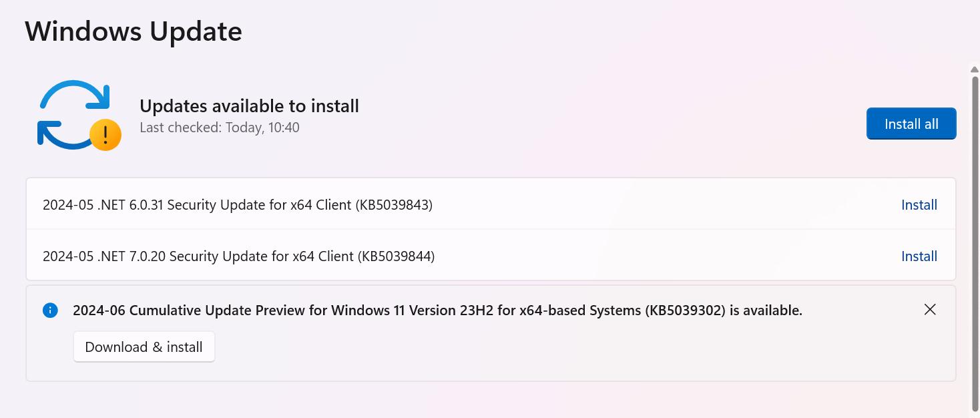Click the scrollbar up arrow

[x=973, y=68]
